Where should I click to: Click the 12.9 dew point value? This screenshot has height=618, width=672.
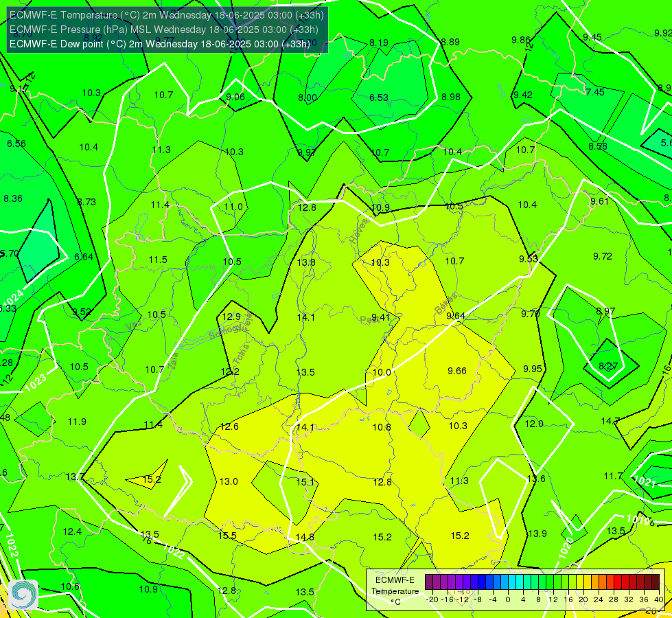pyautogui.click(x=231, y=317)
